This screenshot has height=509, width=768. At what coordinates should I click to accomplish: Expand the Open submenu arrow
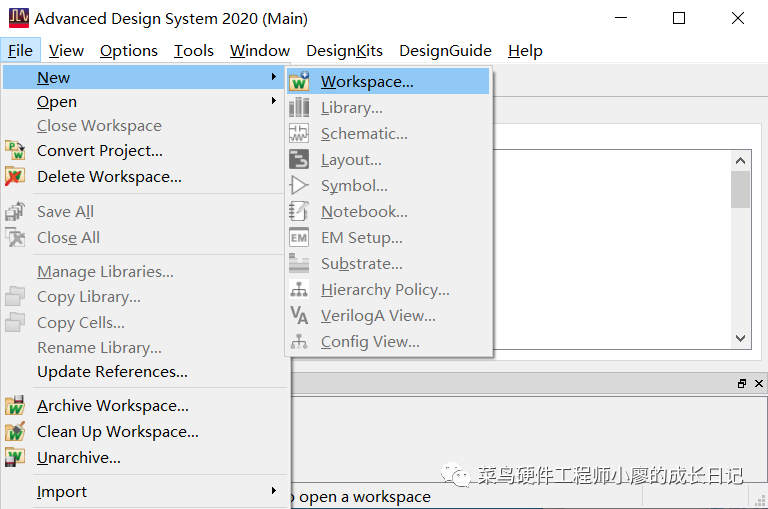pyautogui.click(x=273, y=101)
